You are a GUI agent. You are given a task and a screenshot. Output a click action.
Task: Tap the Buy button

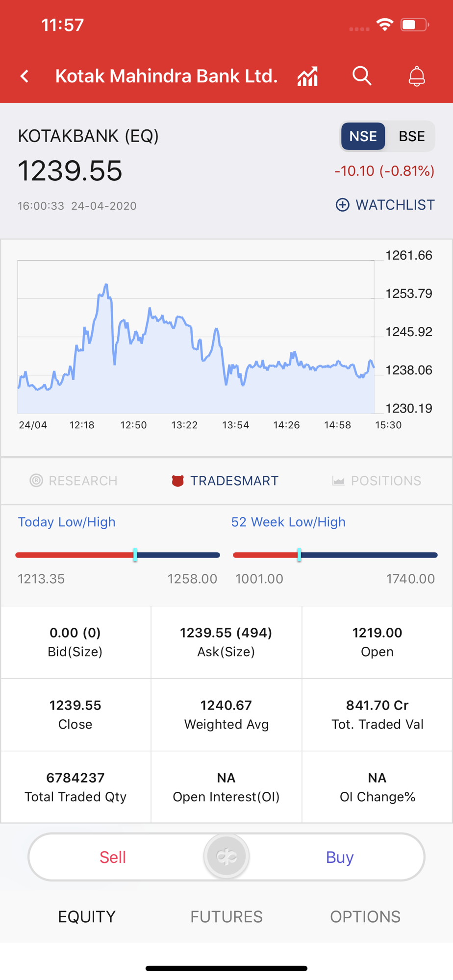click(340, 857)
